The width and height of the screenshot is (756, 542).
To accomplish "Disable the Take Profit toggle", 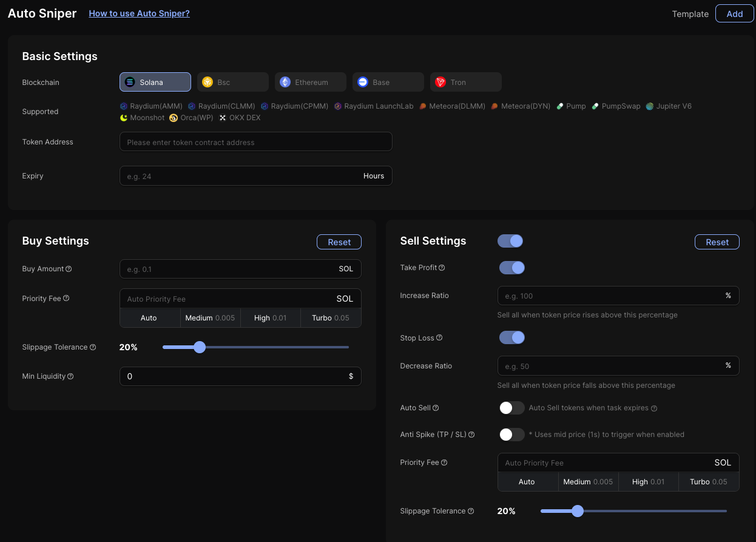I will point(512,268).
